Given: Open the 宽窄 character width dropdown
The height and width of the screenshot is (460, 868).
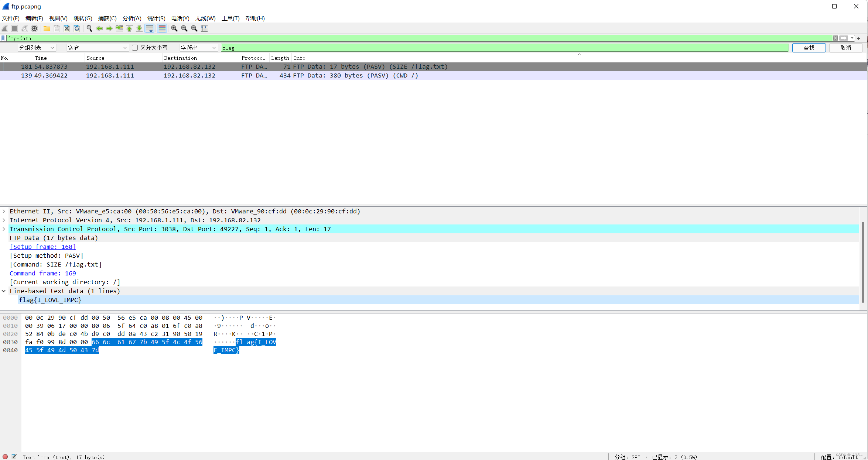Looking at the screenshot, I should pos(98,48).
